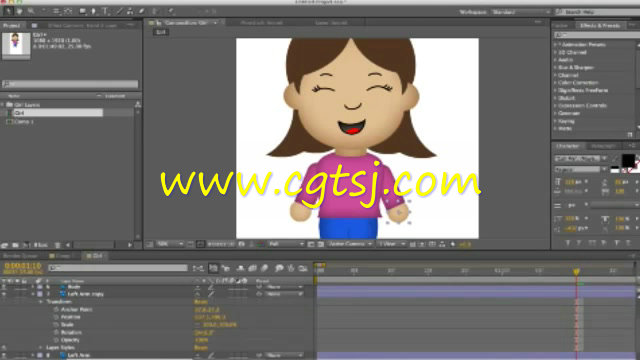Expand the Color Correction effects category
This screenshot has width=640, height=360.
(578, 83)
